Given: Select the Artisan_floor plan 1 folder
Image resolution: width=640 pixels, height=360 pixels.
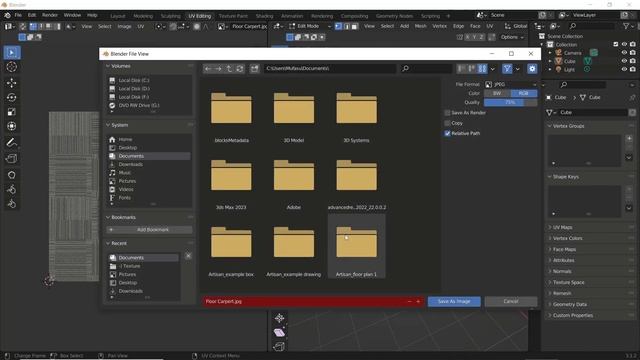Looking at the screenshot, I should pos(356,247).
